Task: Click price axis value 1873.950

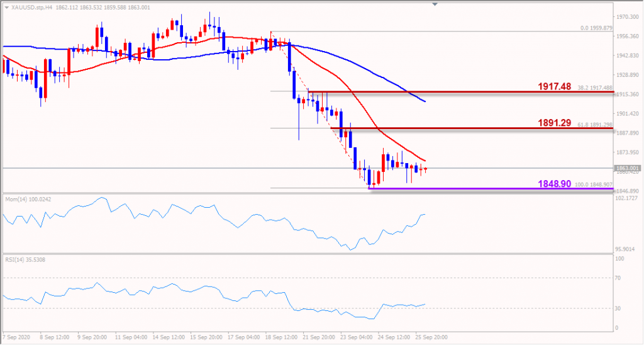Action: (x=628, y=152)
